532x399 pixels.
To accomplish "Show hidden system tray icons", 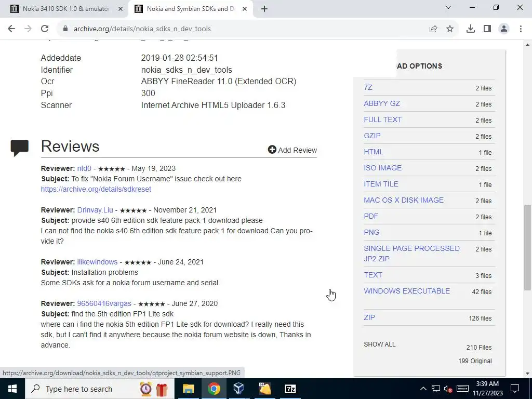I will point(423,389).
